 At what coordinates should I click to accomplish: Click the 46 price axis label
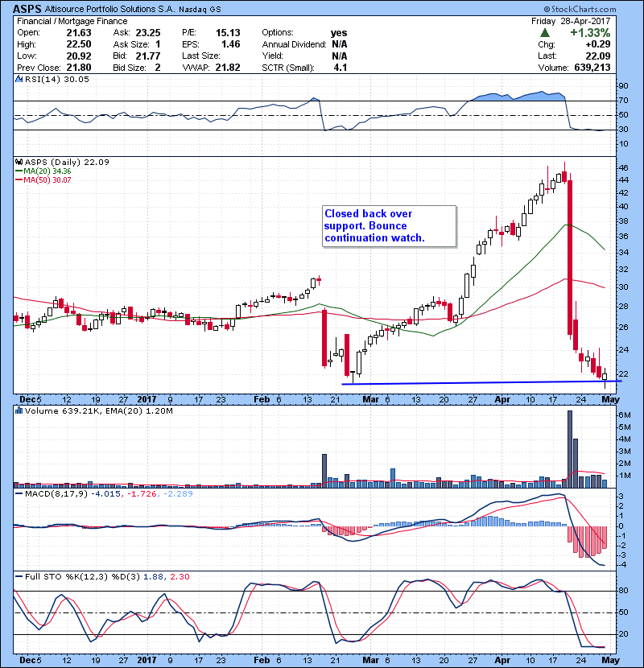point(623,168)
